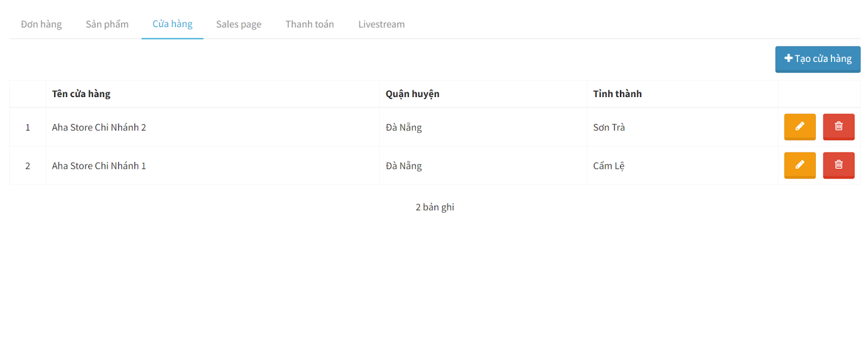Switch to the Sản phẩm tab
868x357 pixels.
[107, 24]
